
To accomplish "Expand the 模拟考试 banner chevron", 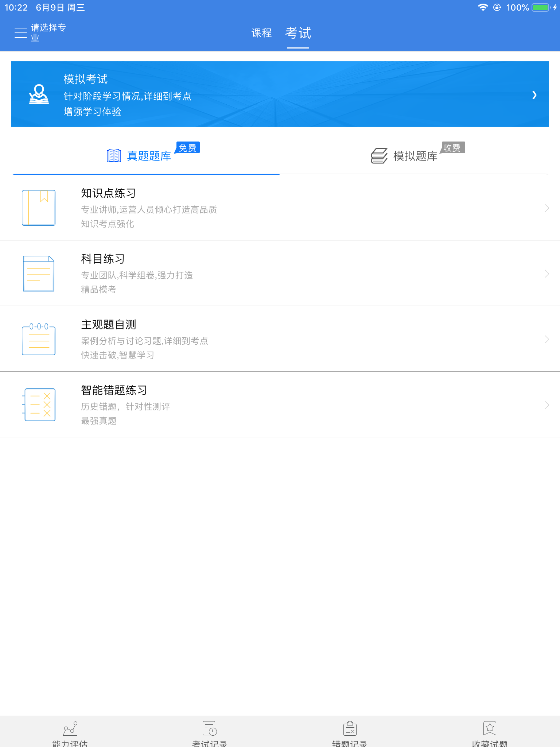I will pos(534,95).
